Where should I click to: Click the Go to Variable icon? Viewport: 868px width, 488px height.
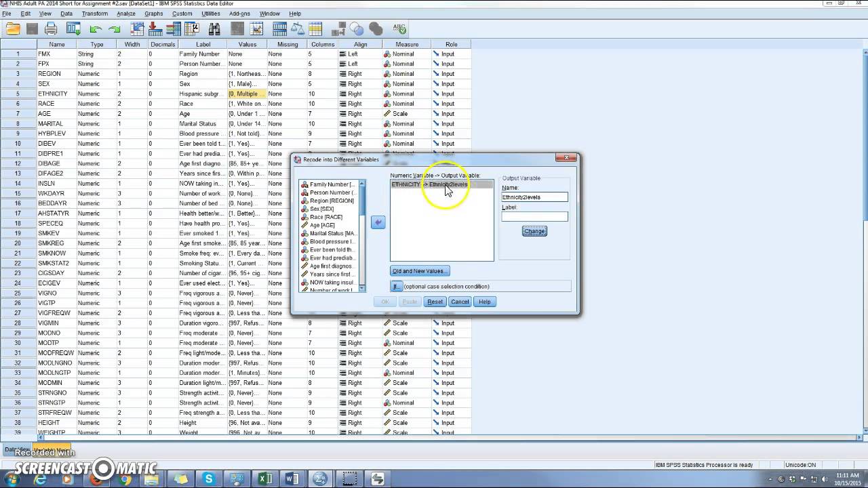click(155, 29)
